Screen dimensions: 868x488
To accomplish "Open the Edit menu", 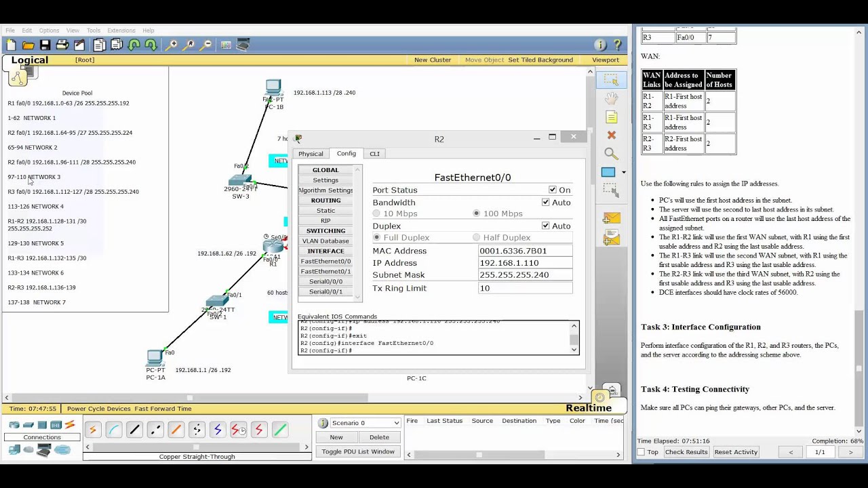I will (27, 30).
